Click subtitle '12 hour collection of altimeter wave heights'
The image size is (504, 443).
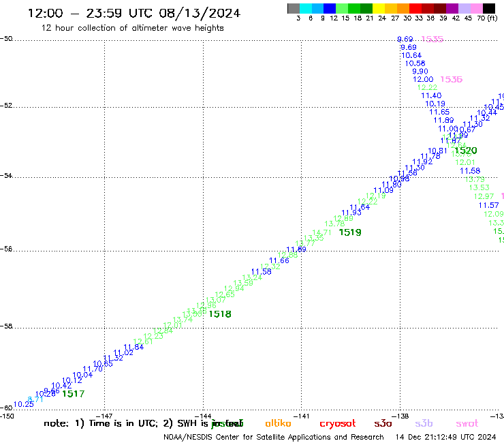click(132, 28)
